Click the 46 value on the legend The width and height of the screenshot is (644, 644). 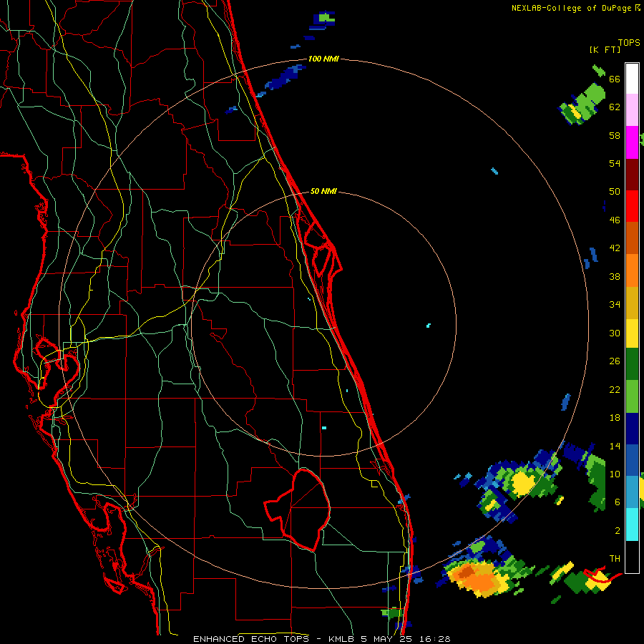tap(615, 220)
